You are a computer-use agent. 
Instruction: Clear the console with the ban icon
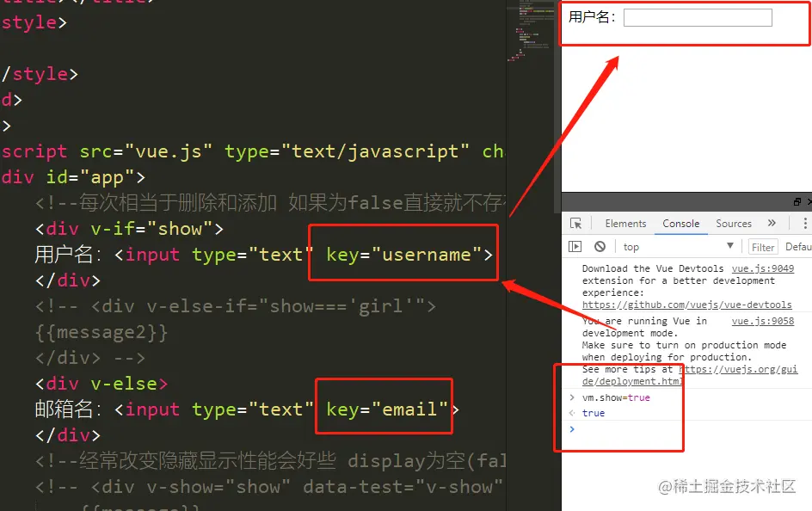coord(600,246)
